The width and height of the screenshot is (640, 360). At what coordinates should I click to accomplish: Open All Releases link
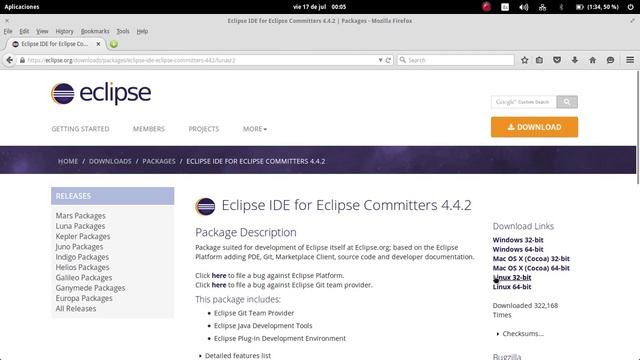click(x=76, y=309)
